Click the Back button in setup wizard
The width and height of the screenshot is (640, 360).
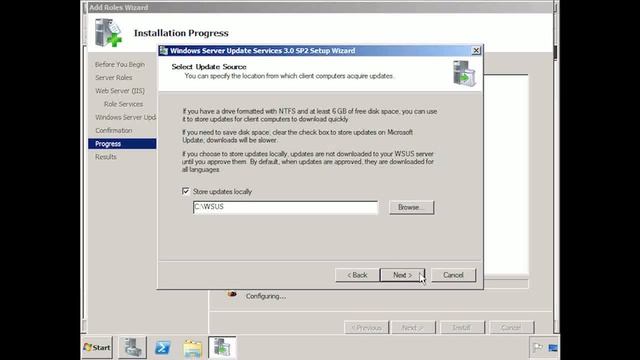tap(357, 275)
